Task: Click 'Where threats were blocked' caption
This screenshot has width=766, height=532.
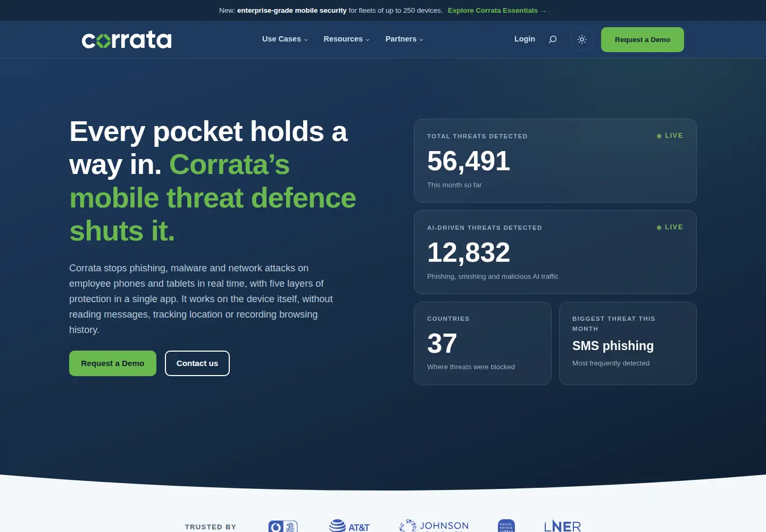Action: (471, 367)
